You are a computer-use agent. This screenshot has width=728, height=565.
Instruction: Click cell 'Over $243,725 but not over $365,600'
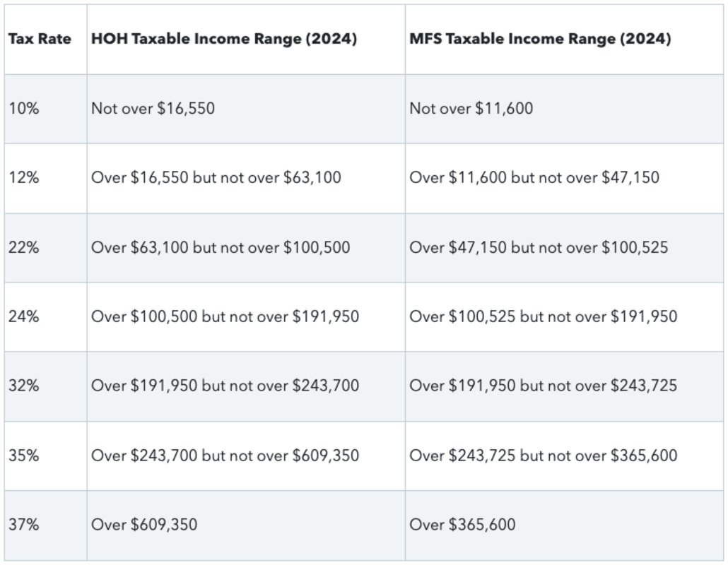(543, 456)
